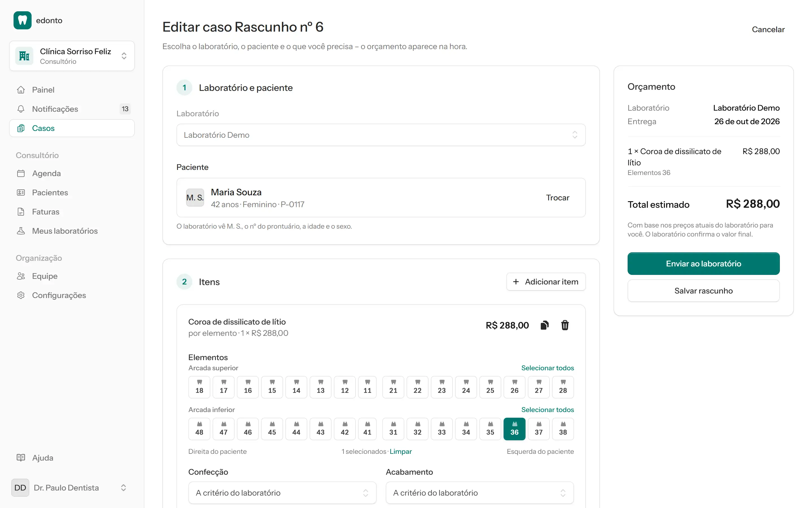Viewport: 812px width, 508px height.
Task: Open the Laboratório Demo dropdown
Action: pyautogui.click(x=381, y=135)
